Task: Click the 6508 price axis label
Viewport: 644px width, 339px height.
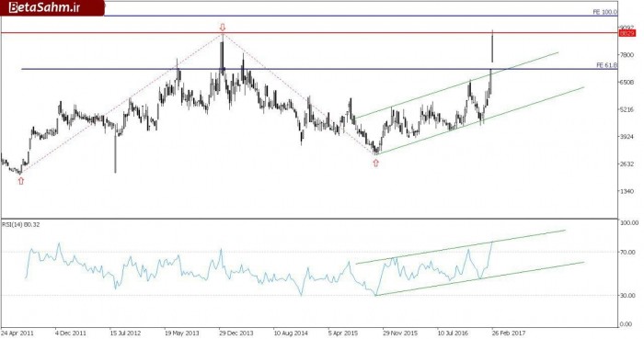Action: click(627, 83)
